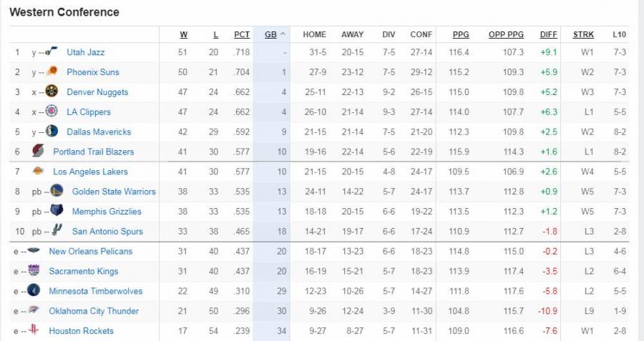Image resolution: width=644 pixels, height=341 pixels.
Task: Sort teams by PPG column header
Action: pyautogui.click(x=461, y=34)
